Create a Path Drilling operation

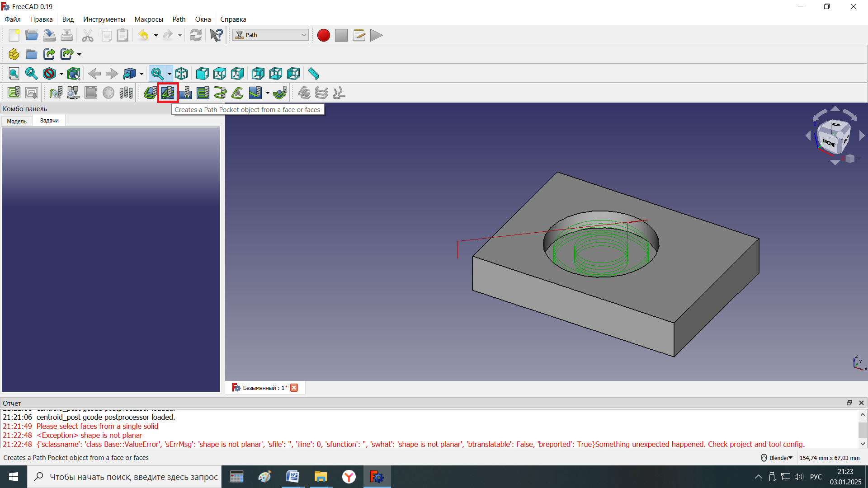pos(185,93)
